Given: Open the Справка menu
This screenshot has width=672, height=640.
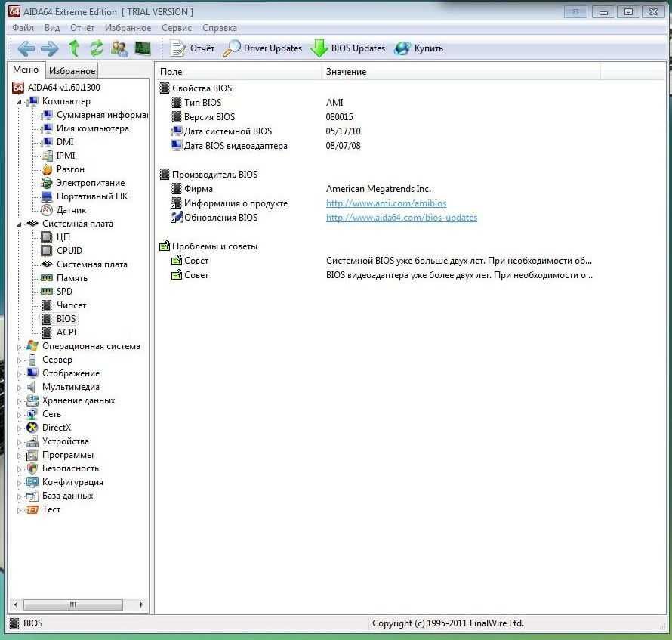Looking at the screenshot, I should click(x=220, y=28).
